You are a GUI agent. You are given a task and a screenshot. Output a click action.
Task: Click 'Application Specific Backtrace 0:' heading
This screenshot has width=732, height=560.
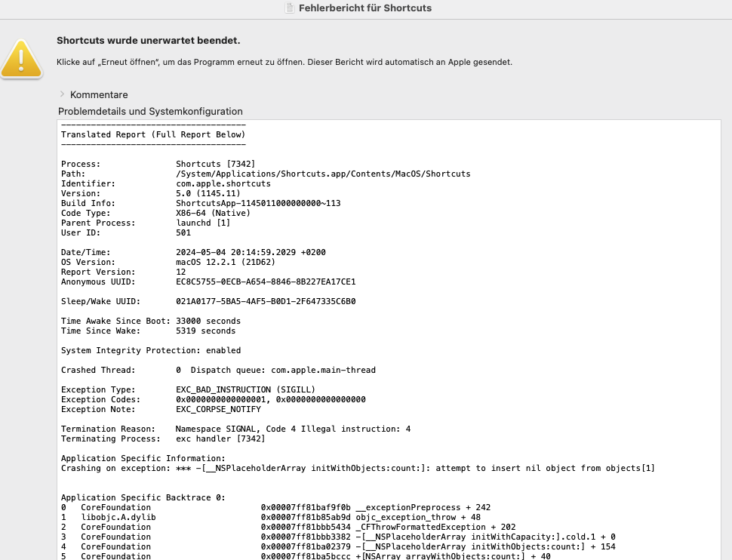[x=143, y=497]
